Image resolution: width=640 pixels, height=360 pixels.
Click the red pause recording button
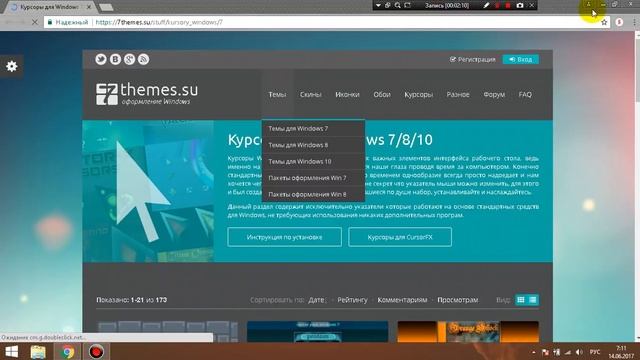pyautogui.click(x=497, y=5)
